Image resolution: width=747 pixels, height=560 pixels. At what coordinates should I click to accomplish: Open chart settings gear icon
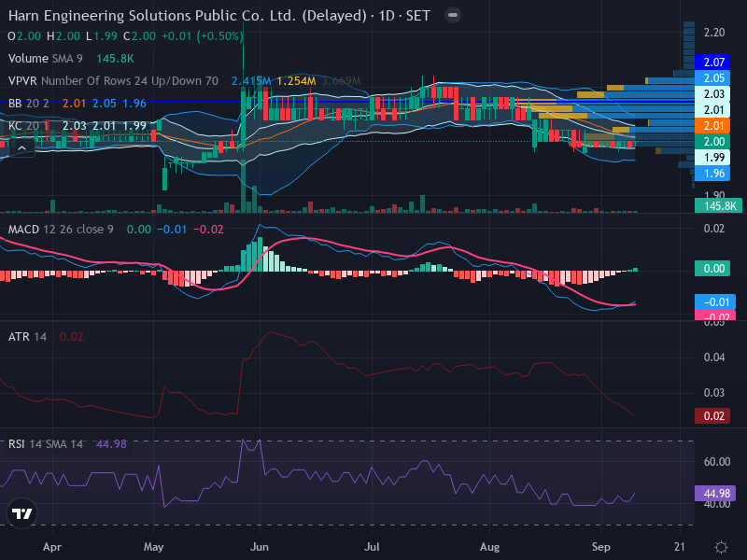tap(721, 547)
